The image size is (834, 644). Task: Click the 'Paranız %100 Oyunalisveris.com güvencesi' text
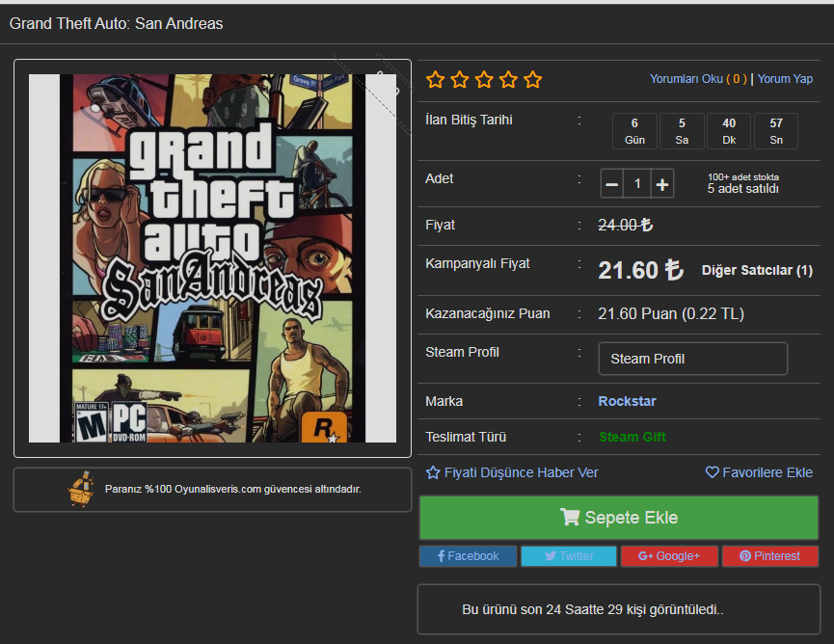pos(233,489)
